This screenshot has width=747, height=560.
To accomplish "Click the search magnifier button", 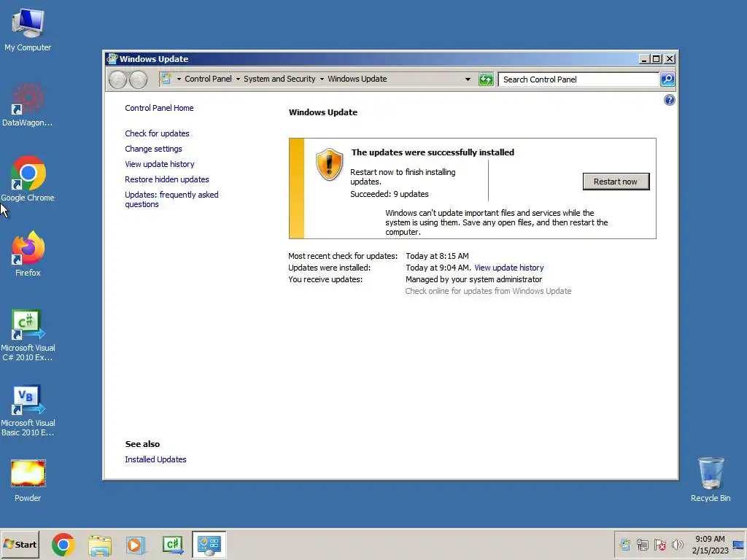I will pos(667,79).
